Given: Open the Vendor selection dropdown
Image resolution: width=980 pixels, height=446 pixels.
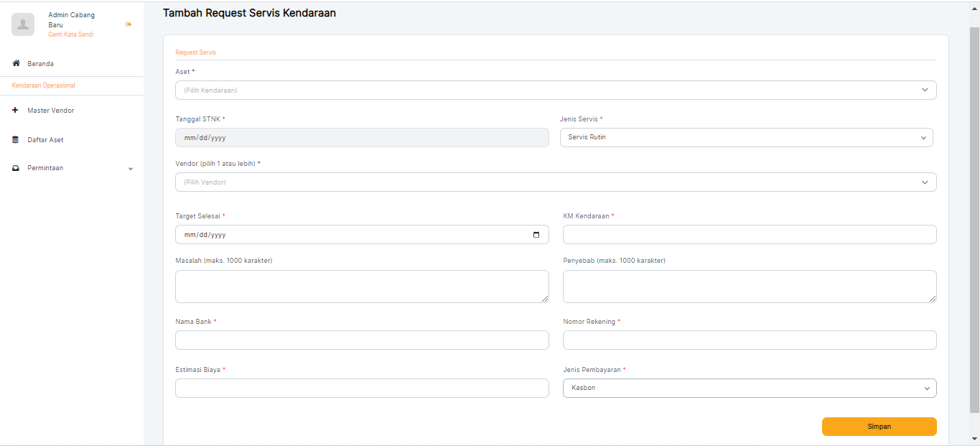Looking at the screenshot, I should 555,182.
